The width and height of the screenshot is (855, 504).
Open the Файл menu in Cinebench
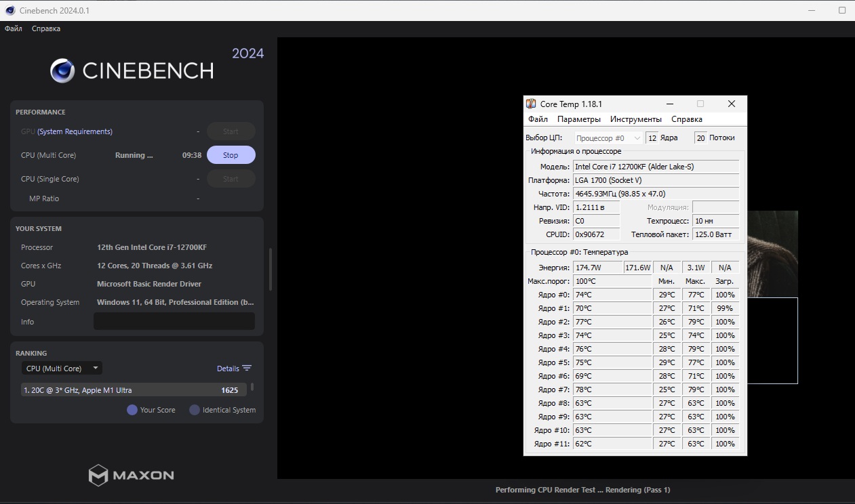pos(14,28)
